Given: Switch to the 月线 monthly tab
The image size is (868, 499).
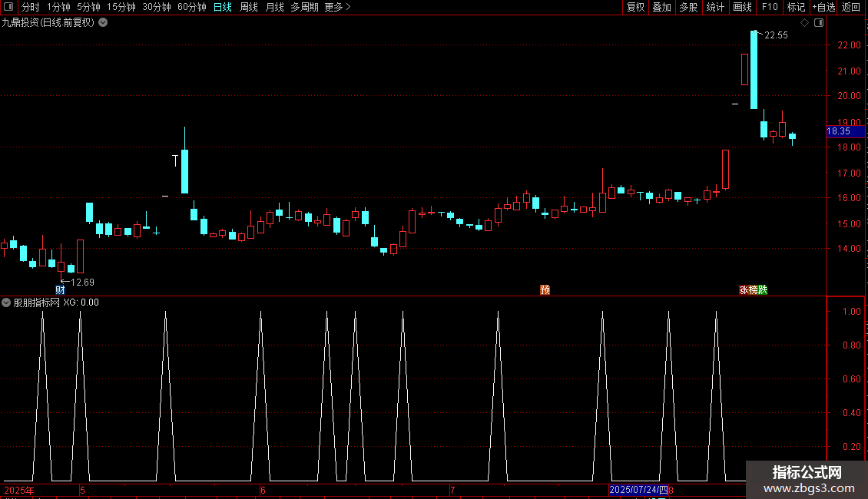Looking at the screenshot, I should pyautogui.click(x=274, y=7).
